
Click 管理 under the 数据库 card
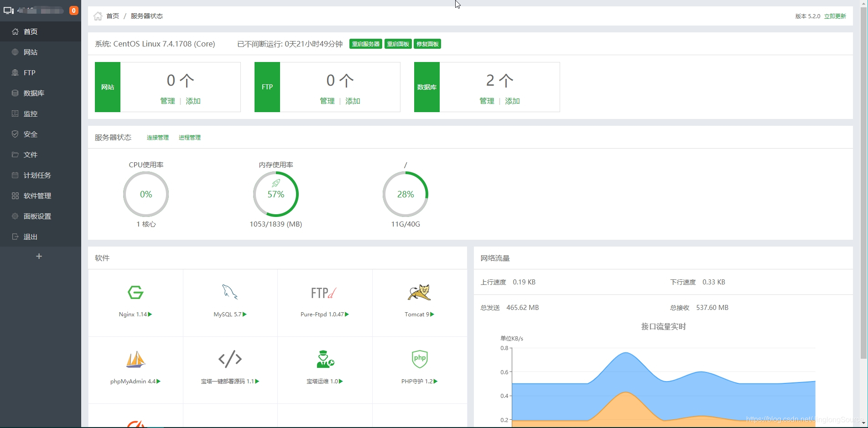click(x=487, y=101)
